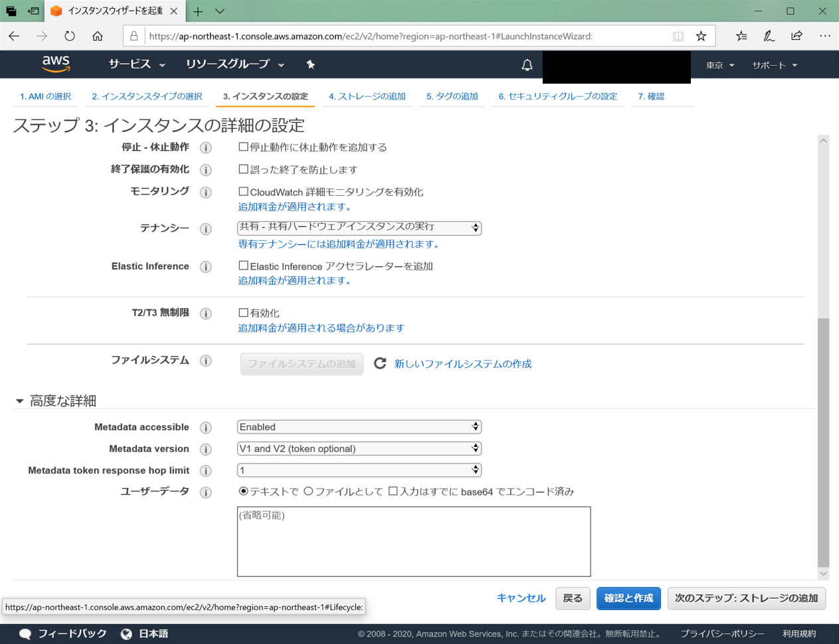This screenshot has height=644, width=839.
Task: Open the リソースグループ menu
Action: click(235, 64)
